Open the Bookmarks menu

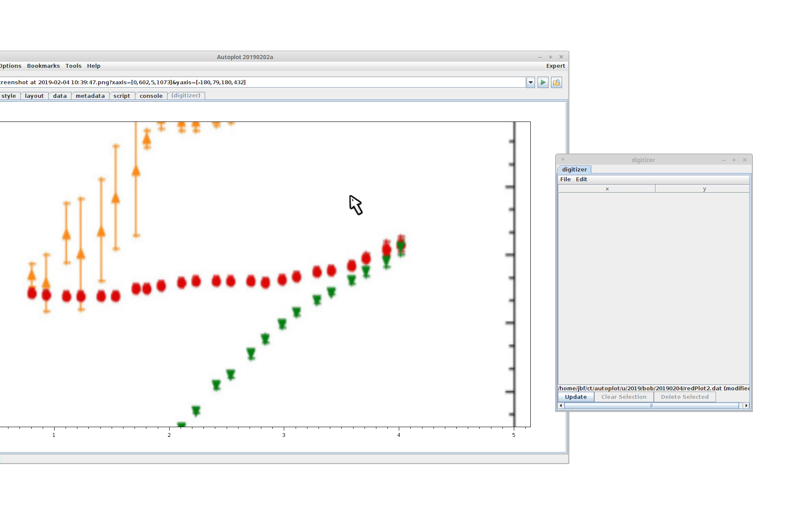click(x=44, y=66)
